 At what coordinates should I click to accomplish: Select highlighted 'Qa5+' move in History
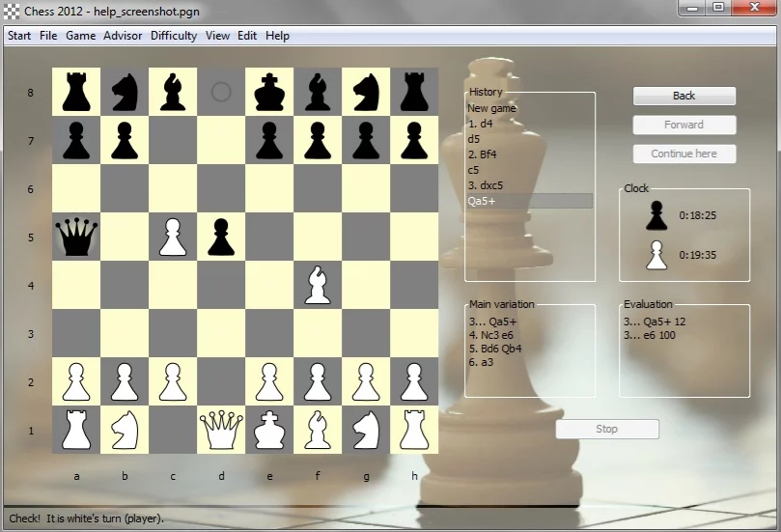[529, 201]
